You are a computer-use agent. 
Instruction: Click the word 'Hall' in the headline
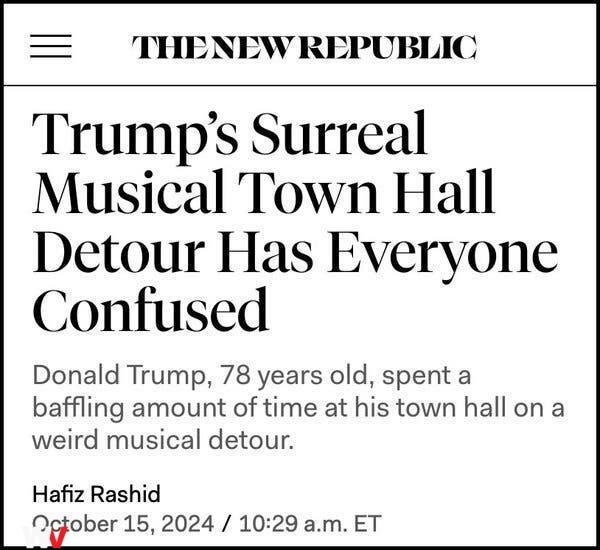pyautogui.click(x=443, y=191)
